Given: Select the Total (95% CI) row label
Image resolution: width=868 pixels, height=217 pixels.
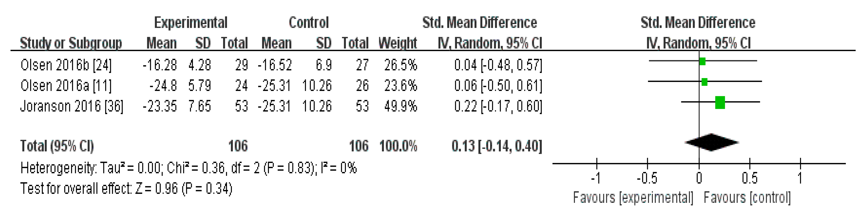Looking at the screenshot, I should (x=57, y=146).
